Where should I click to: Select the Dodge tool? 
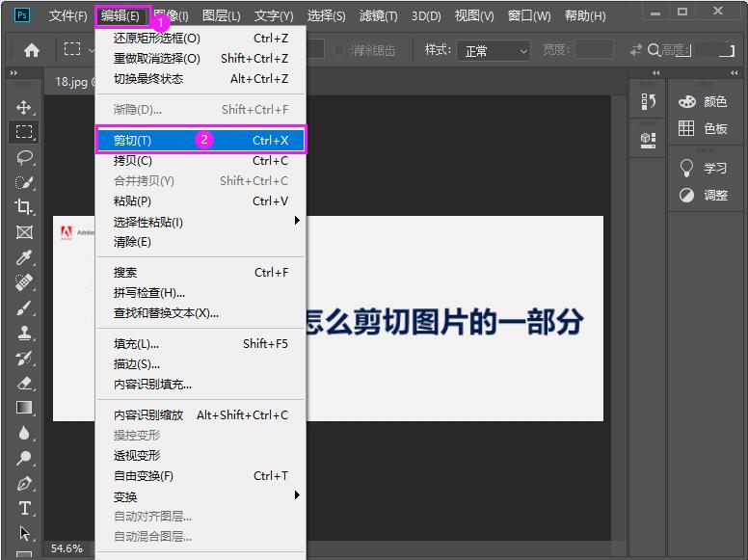(24, 458)
